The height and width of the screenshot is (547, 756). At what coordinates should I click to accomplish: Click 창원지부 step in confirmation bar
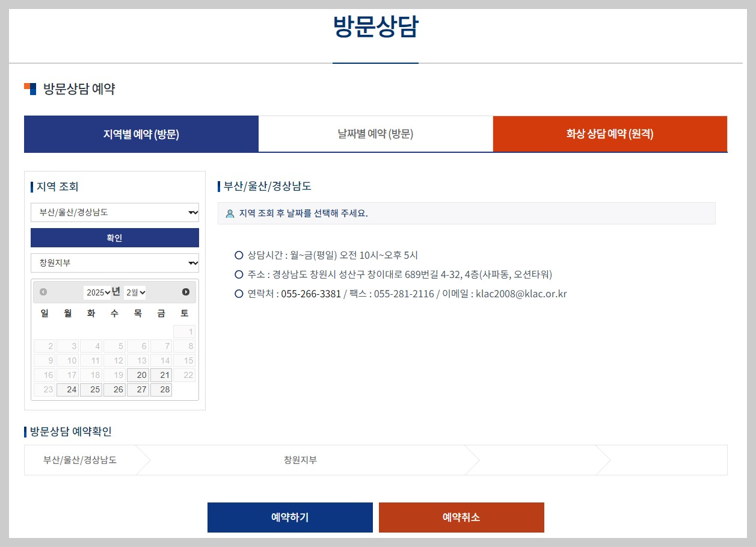click(x=300, y=460)
